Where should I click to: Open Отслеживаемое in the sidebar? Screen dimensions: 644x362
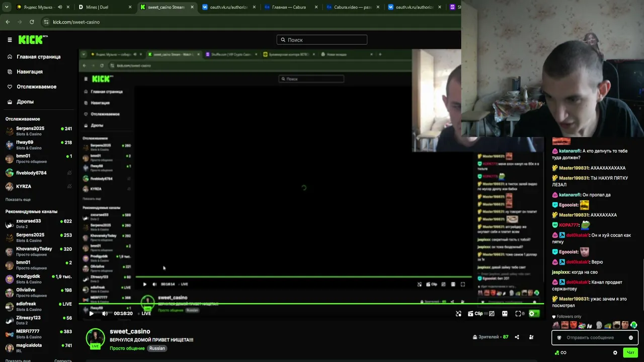pos(32,86)
